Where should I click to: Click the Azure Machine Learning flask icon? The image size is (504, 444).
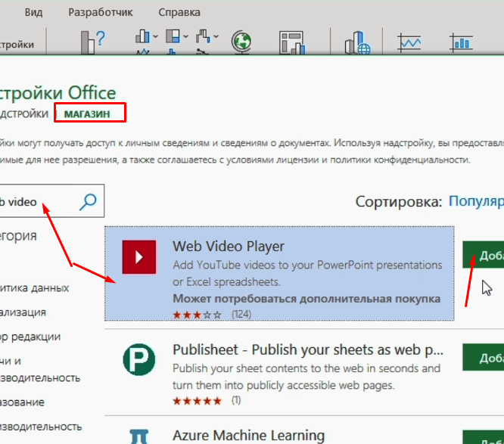tap(138, 436)
